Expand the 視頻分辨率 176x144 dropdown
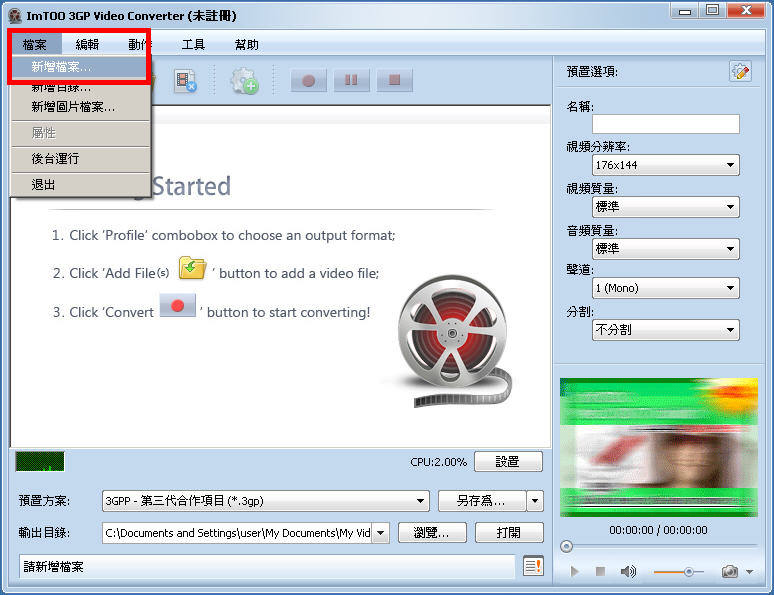 (x=665, y=165)
